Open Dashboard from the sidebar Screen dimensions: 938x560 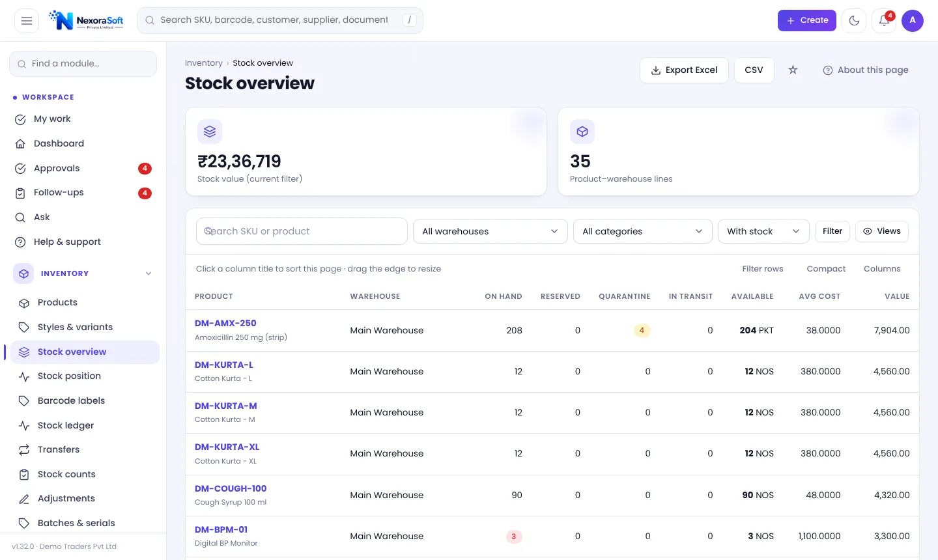click(83, 143)
